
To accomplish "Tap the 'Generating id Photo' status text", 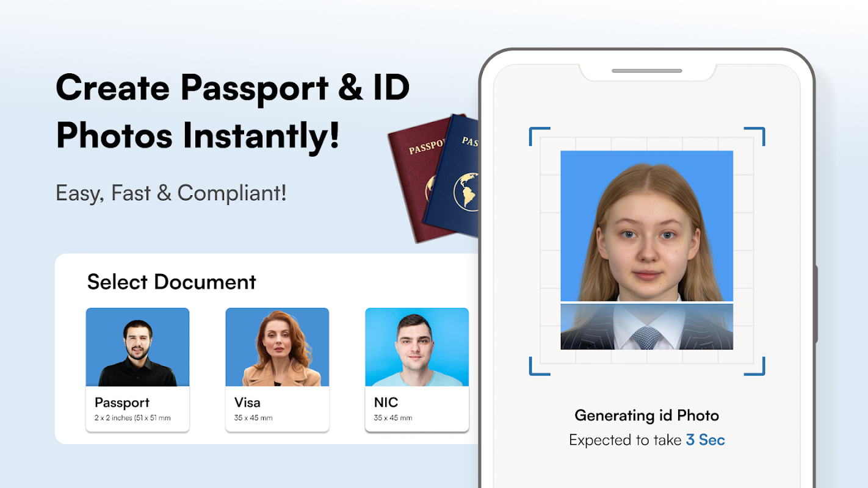I will 647,415.
